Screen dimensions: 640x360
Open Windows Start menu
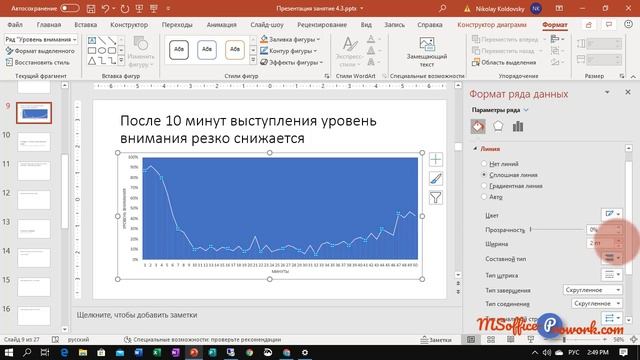point(9,353)
